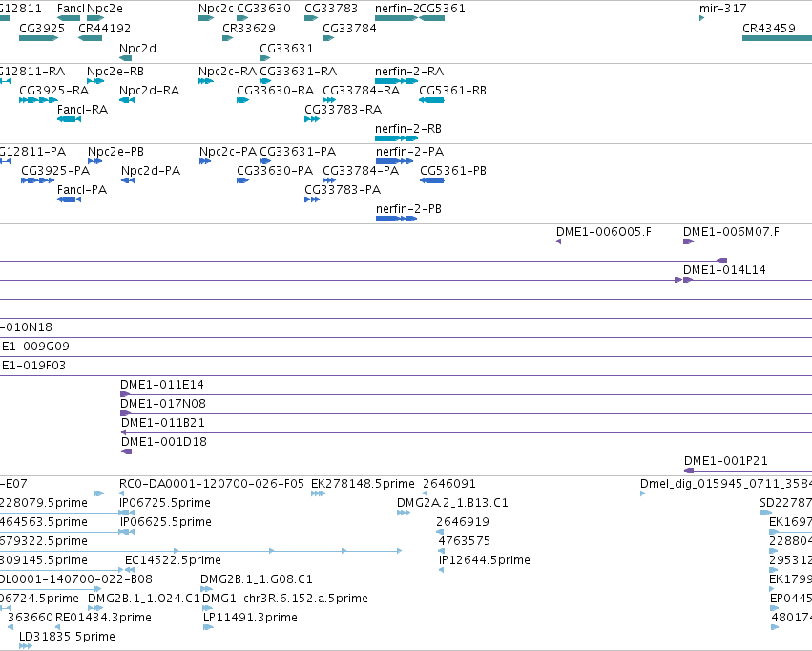Select the CG3925-RA transcript glyph
The width and height of the screenshot is (812, 651).
(x=38, y=100)
